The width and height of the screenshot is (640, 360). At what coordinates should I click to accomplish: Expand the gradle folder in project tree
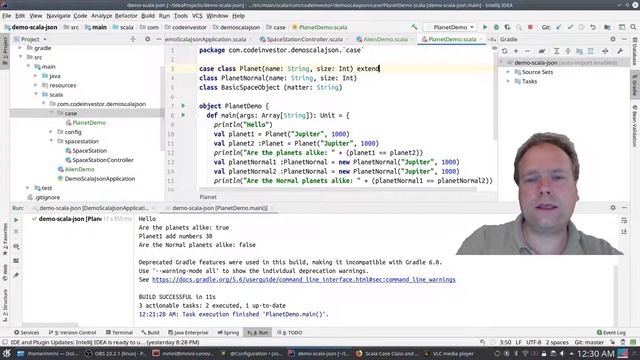click(x=20, y=48)
